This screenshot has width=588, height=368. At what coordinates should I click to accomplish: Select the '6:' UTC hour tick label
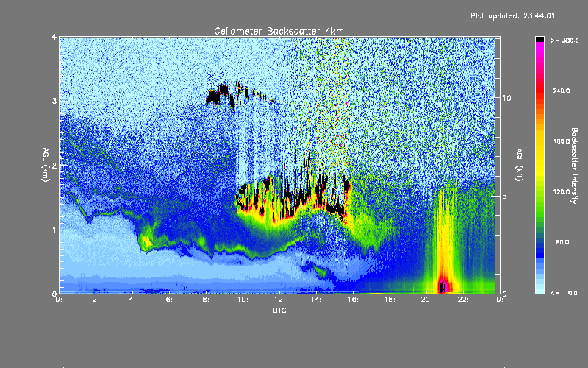(x=169, y=300)
